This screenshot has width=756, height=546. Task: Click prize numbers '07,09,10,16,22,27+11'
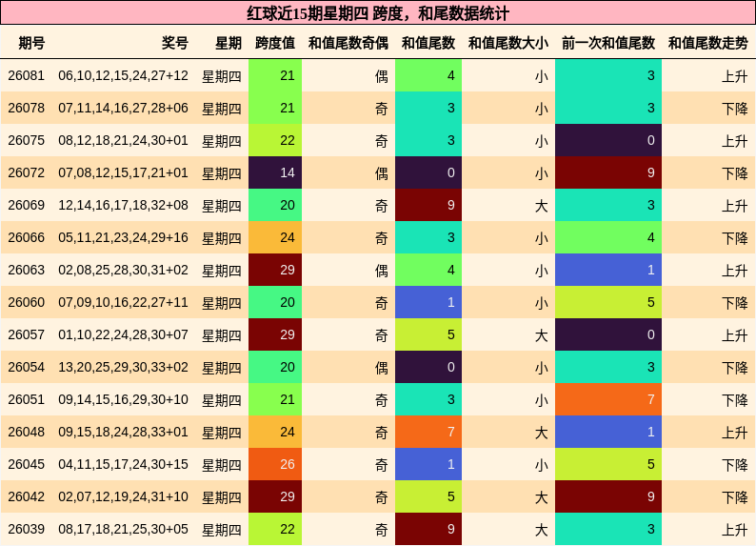pos(123,302)
